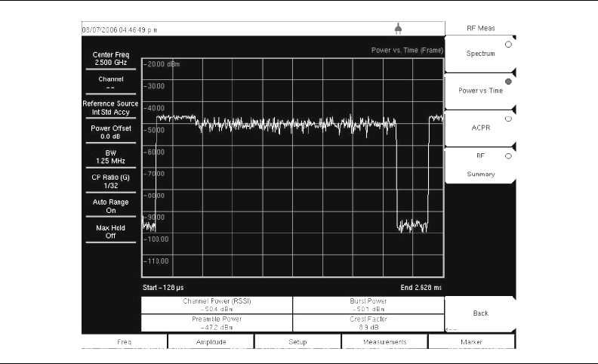Click the Spectrum soft key label
The height and width of the screenshot is (364, 598).
point(480,54)
